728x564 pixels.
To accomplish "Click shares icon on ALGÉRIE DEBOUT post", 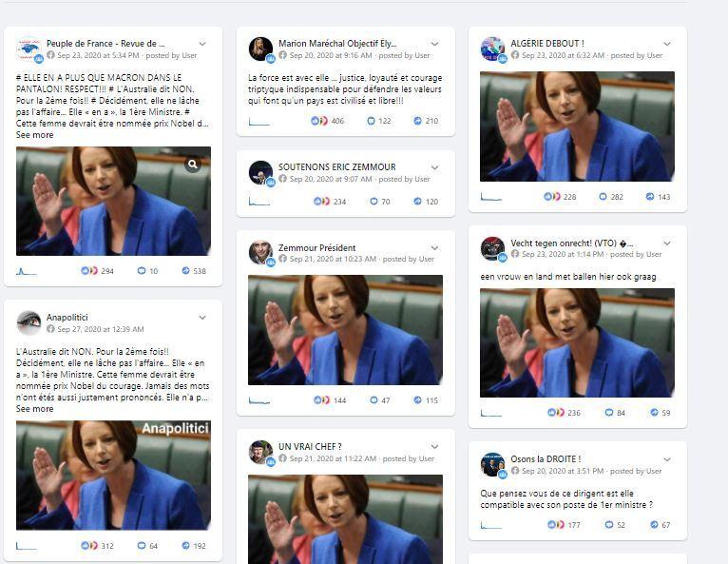I will click(650, 197).
